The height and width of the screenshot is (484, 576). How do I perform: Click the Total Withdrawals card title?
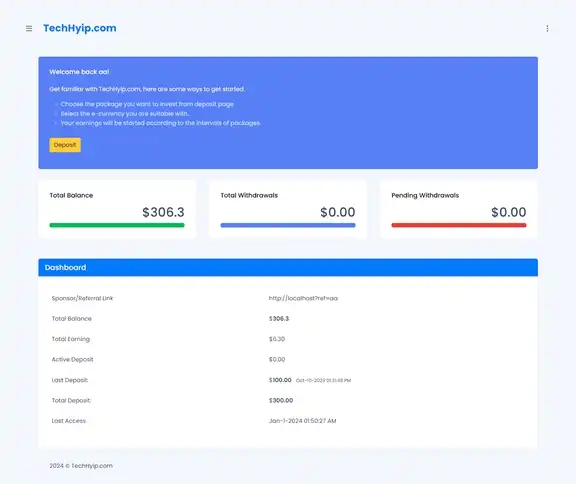249,195
